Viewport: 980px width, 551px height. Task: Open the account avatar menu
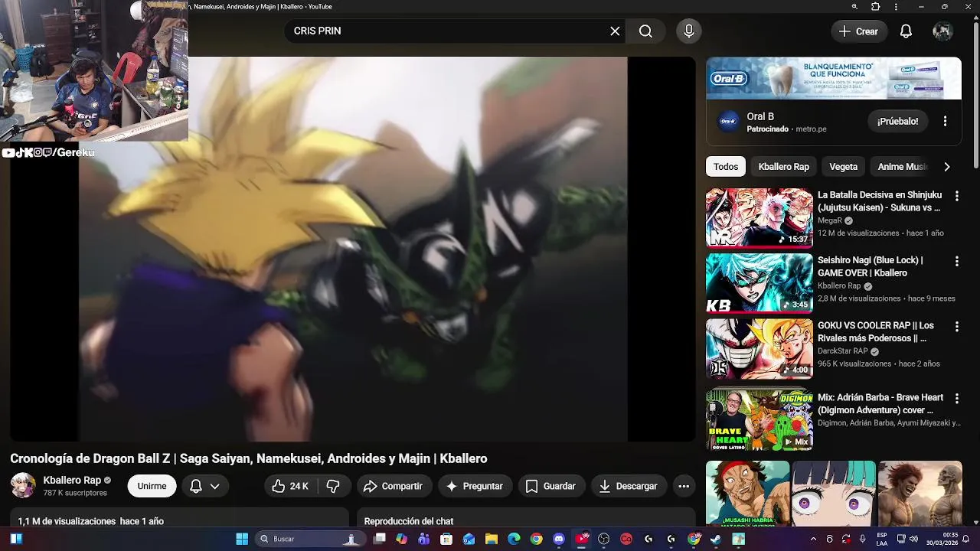pos(942,31)
